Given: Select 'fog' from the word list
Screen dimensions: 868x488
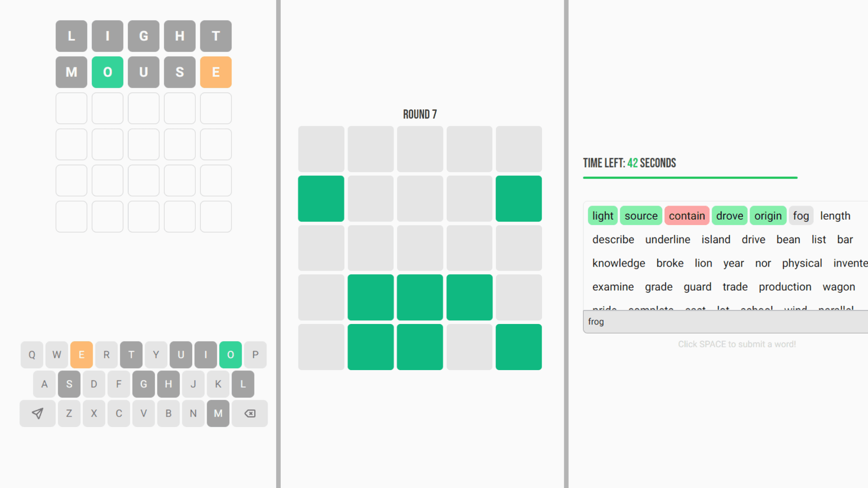Looking at the screenshot, I should [801, 216].
